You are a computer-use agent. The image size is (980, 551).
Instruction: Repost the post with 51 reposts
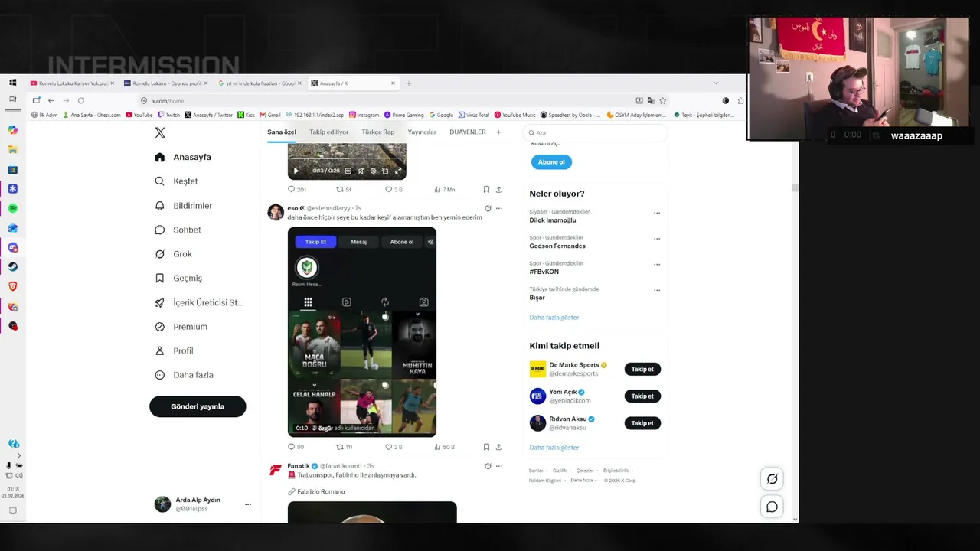[344, 189]
